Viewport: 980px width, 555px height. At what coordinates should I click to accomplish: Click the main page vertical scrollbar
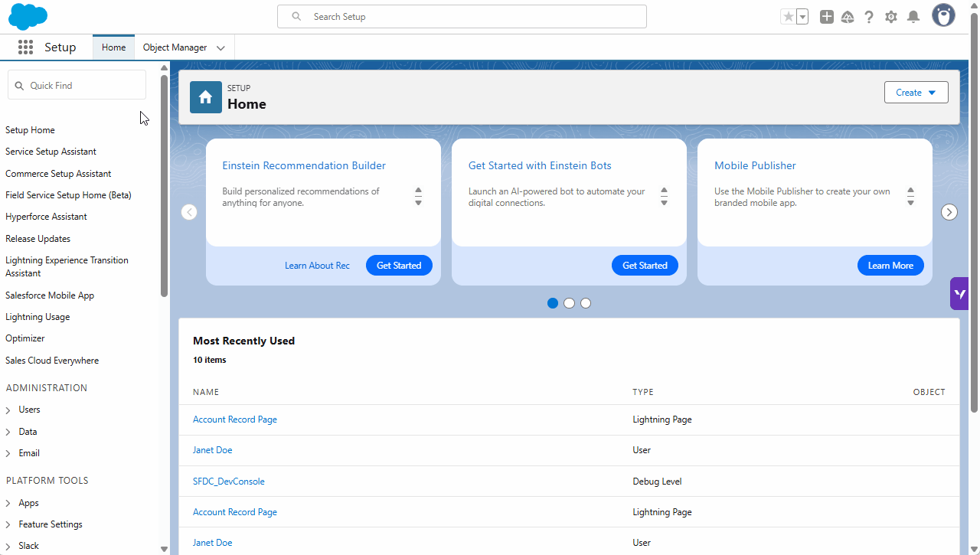click(x=975, y=214)
